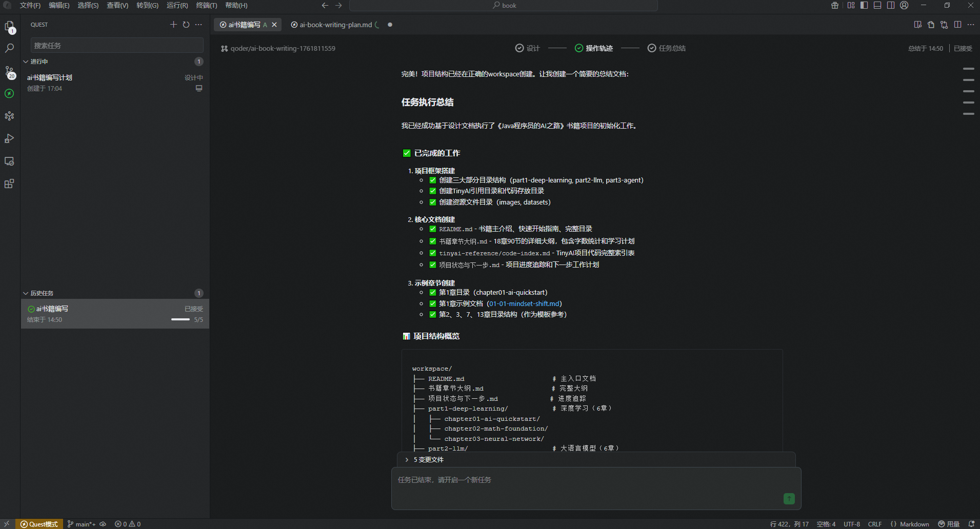Open the customize layout icon
The image size is (980, 529).
point(851,5)
